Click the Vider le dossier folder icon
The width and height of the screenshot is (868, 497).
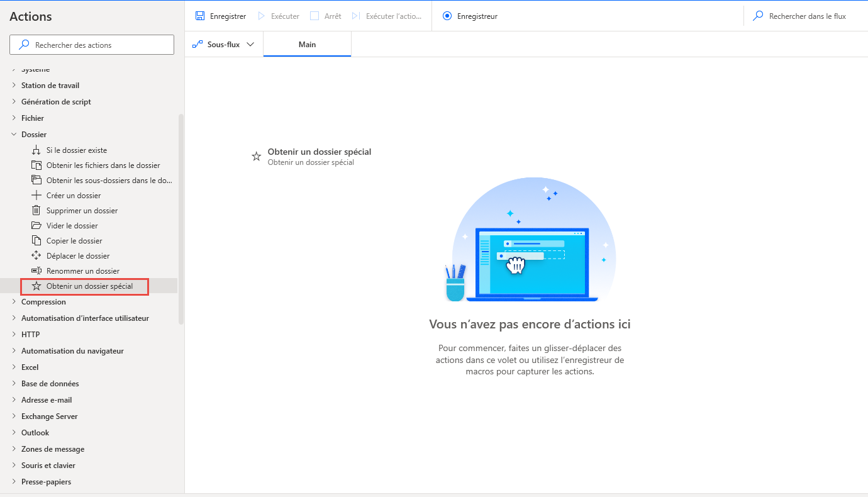pos(36,226)
